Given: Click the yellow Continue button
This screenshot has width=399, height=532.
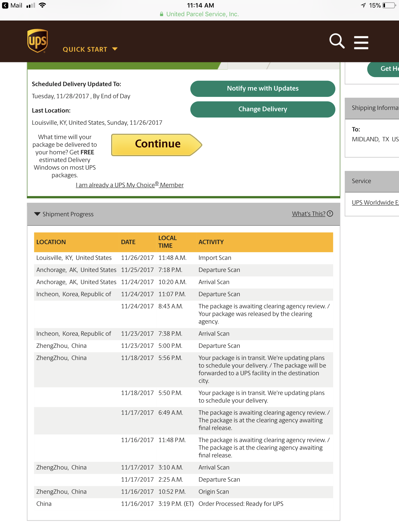Looking at the screenshot, I should (x=157, y=145).
